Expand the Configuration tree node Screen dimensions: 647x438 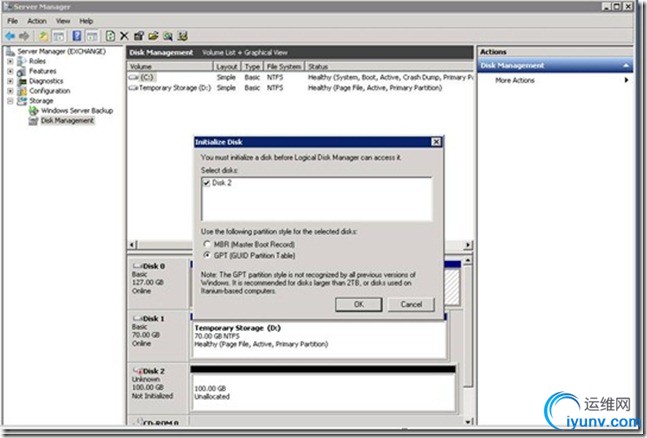tap(10, 91)
